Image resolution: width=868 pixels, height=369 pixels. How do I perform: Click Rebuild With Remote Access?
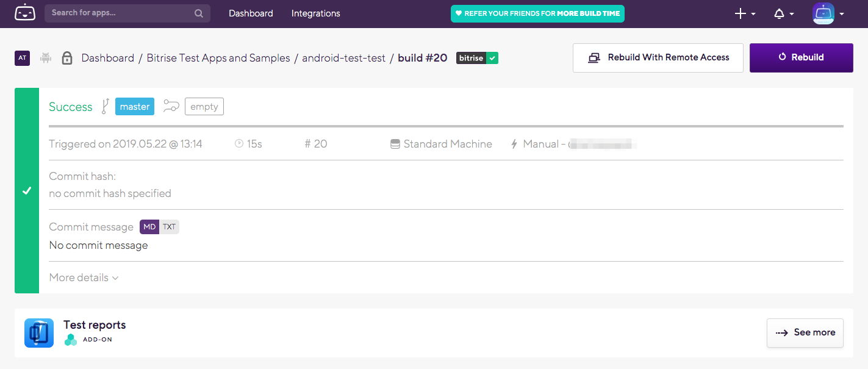tap(658, 58)
